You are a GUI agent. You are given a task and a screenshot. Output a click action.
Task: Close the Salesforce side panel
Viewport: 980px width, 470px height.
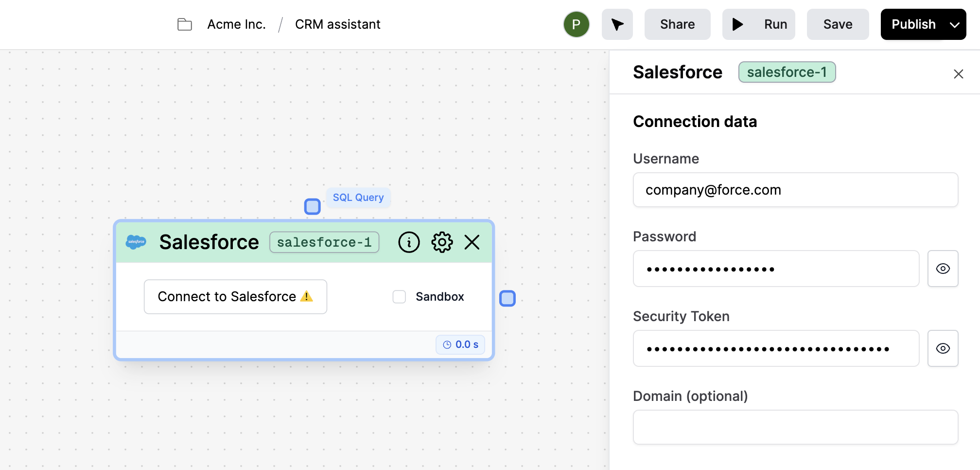958,74
